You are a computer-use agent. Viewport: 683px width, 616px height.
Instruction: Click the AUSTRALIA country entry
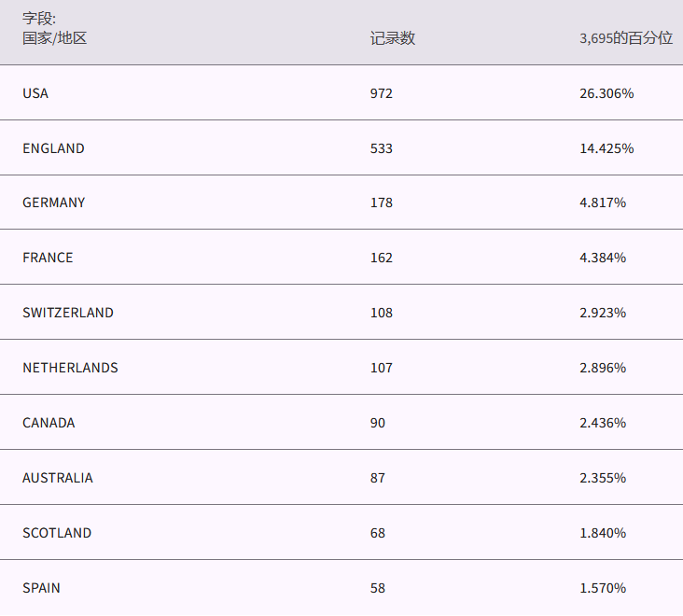(58, 478)
